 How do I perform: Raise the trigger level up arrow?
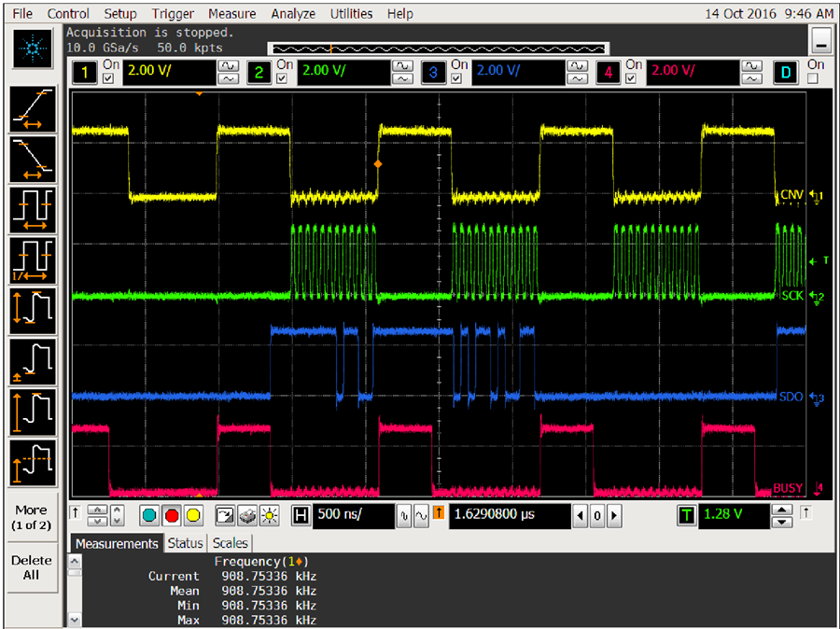tap(783, 510)
